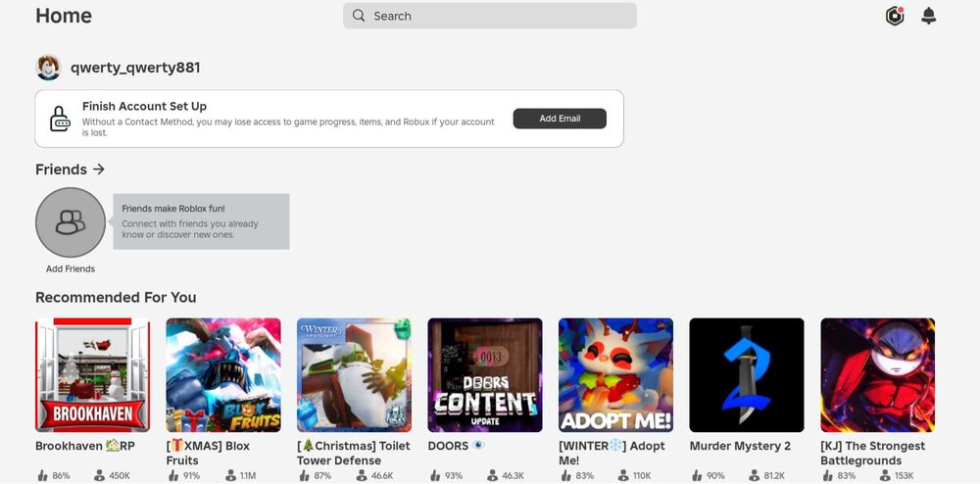
Task: Open [XMAS] Blox Fruits title
Action: (x=208, y=454)
